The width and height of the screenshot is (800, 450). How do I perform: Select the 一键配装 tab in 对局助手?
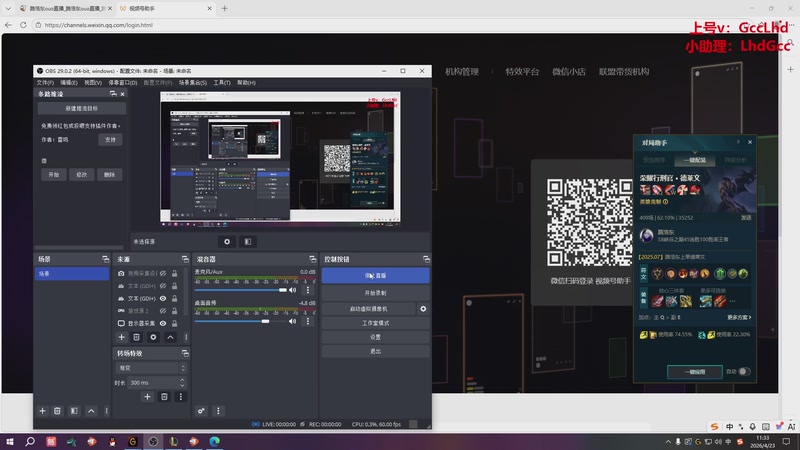[x=694, y=160]
